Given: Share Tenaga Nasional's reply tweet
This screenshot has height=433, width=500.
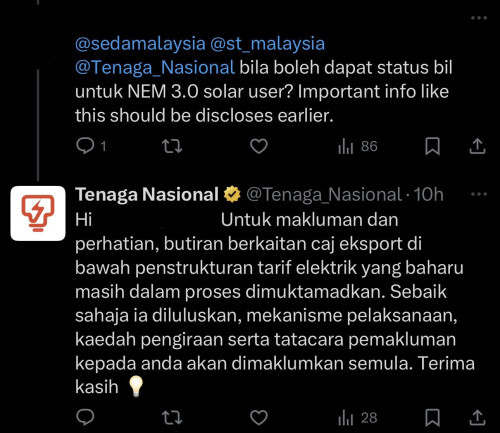Looking at the screenshot, I should [x=477, y=418].
